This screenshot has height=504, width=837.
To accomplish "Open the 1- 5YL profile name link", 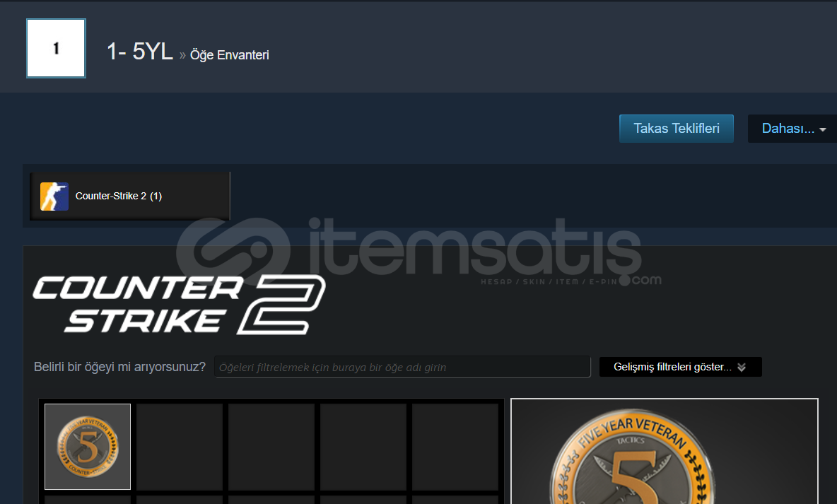I will coord(140,52).
